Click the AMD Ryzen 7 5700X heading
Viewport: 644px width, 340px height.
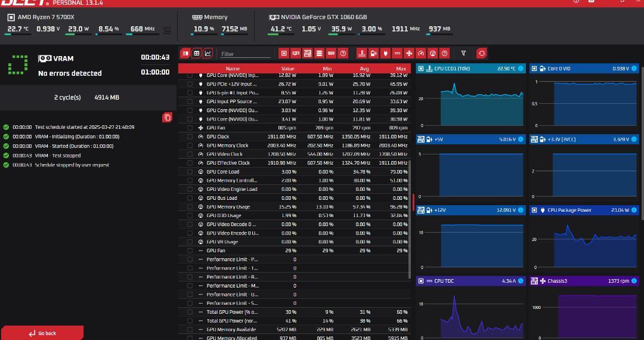tap(46, 17)
